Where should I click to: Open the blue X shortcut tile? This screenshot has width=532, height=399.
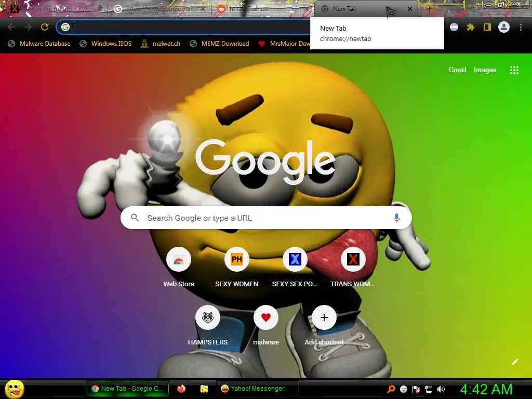[x=295, y=268]
